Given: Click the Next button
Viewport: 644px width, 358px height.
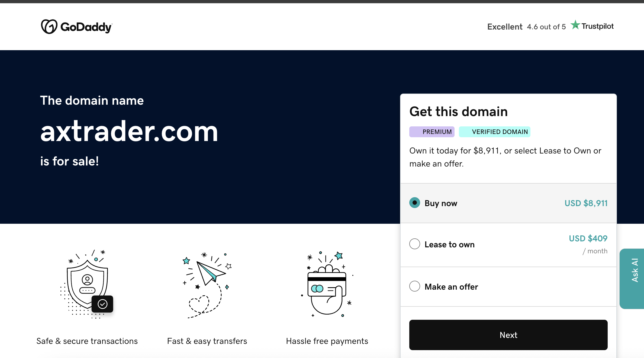Looking at the screenshot, I should point(508,335).
